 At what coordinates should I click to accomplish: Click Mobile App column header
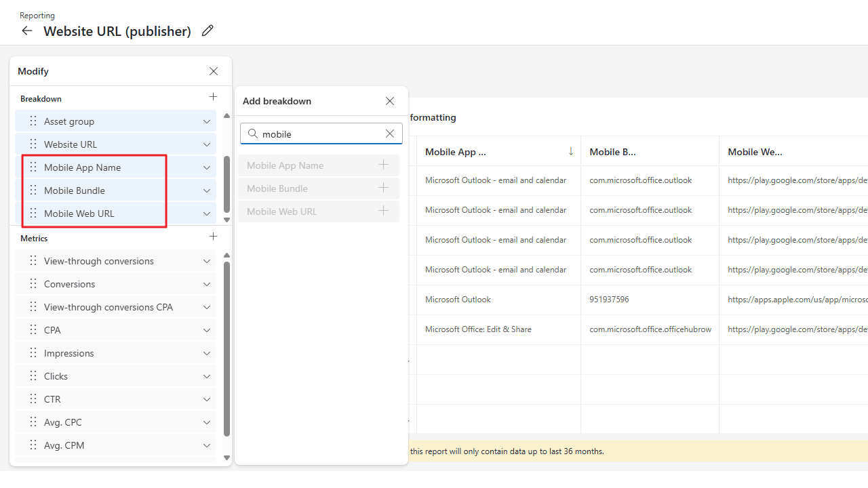tap(498, 151)
